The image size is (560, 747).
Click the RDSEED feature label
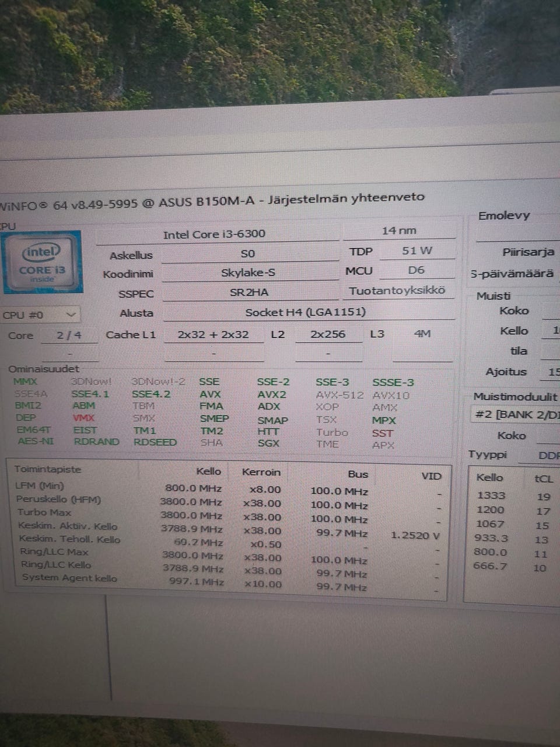pos(155,442)
